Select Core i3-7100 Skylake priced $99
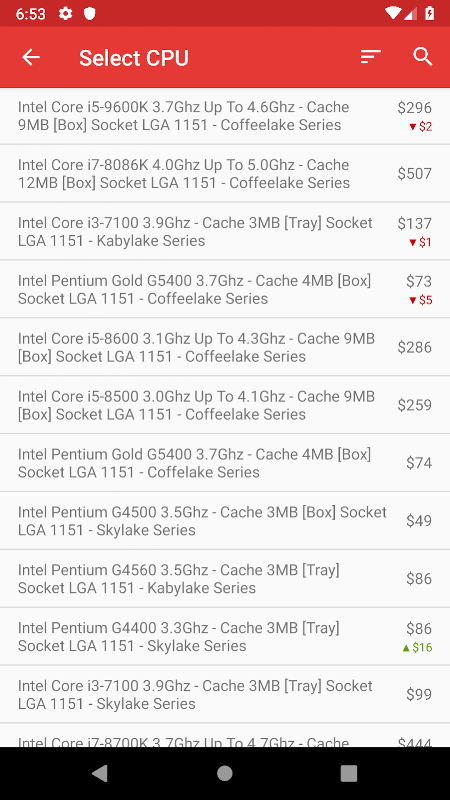The width and height of the screenshot is (450, 800). pos(225,694)
